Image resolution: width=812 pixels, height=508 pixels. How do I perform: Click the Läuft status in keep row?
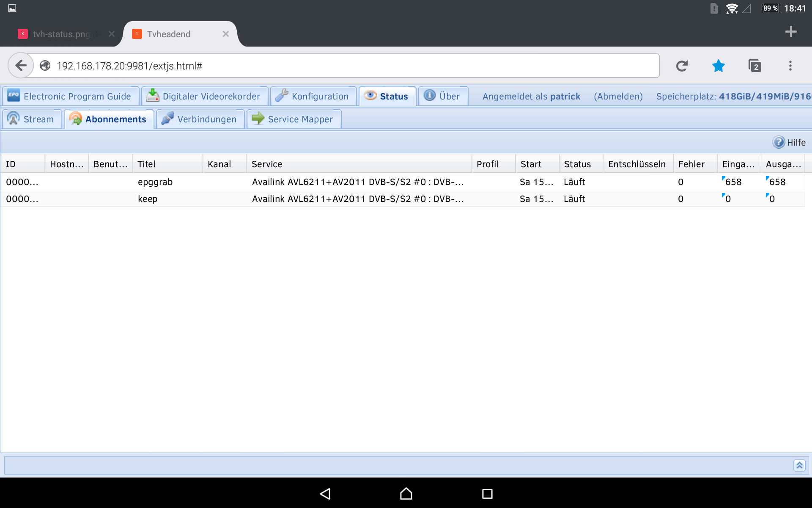[574, 199]
